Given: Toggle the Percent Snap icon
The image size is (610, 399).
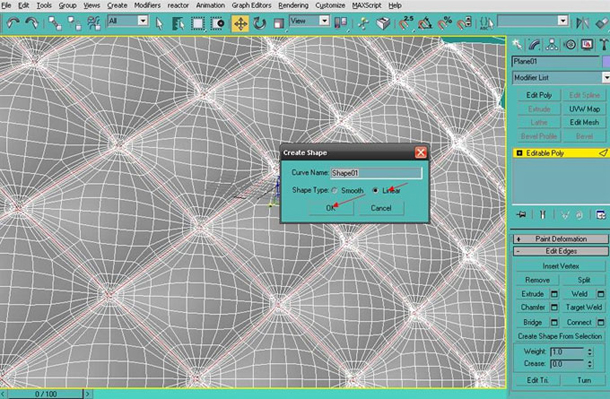Looking at the screenshot, I should (444, 23).
